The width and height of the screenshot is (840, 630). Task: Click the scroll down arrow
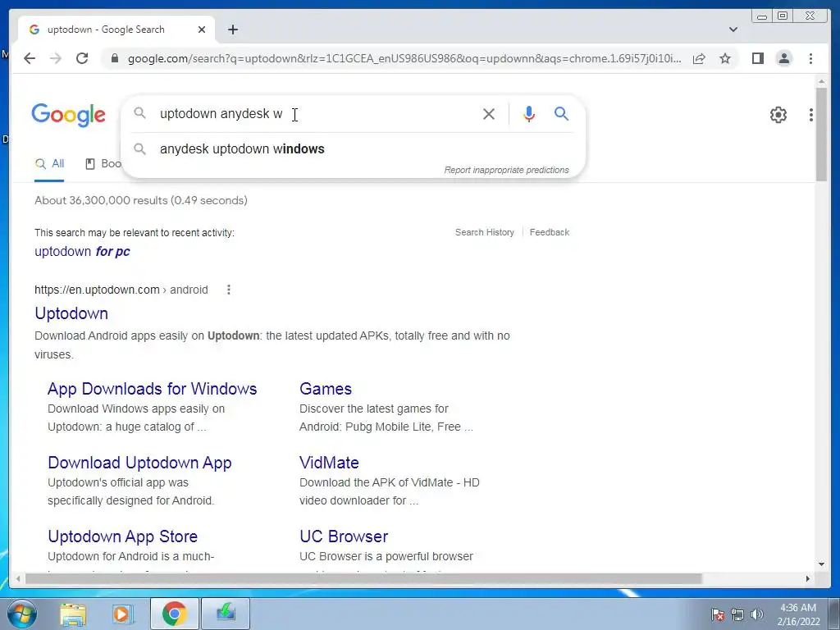click(821, 564)
